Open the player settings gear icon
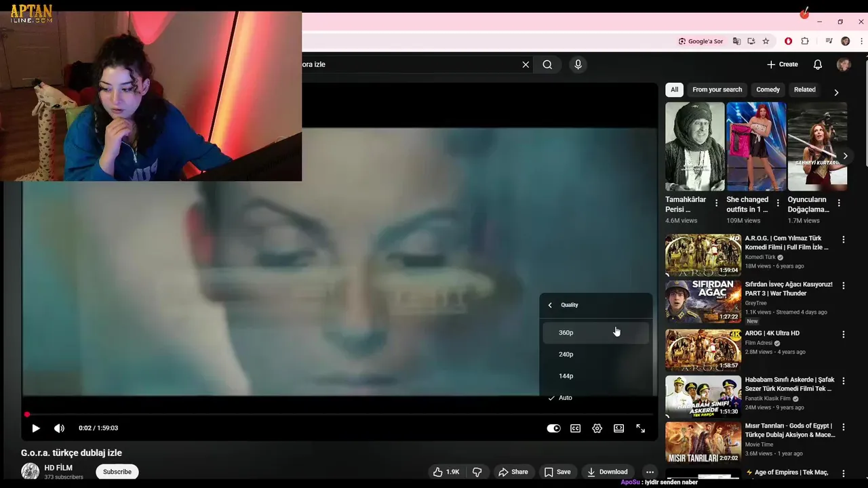 point(597,428)
